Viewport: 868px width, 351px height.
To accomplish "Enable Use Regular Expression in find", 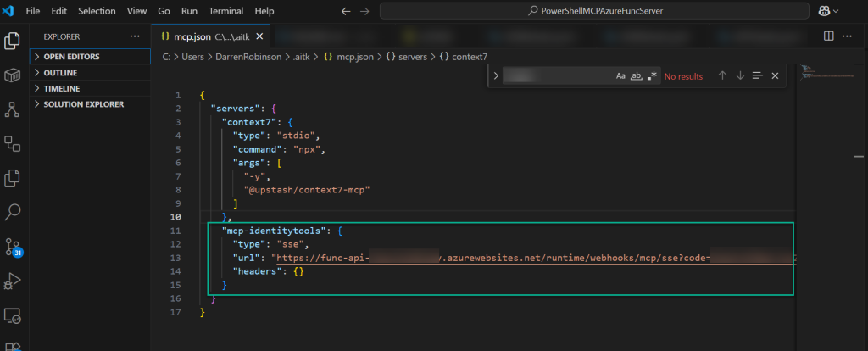I will 652,75.
